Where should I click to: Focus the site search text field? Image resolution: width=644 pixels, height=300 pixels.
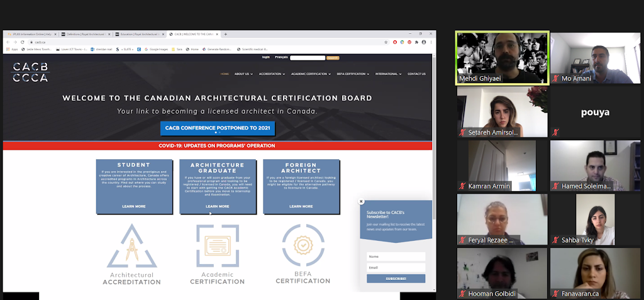pyautogui.click(x=308, y=58)
